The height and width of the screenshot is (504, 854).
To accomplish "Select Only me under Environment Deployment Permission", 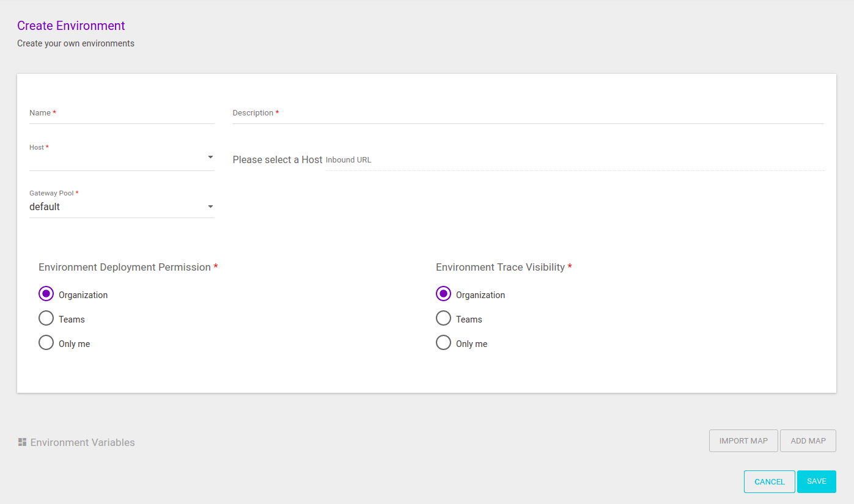I will click(46, 343).
